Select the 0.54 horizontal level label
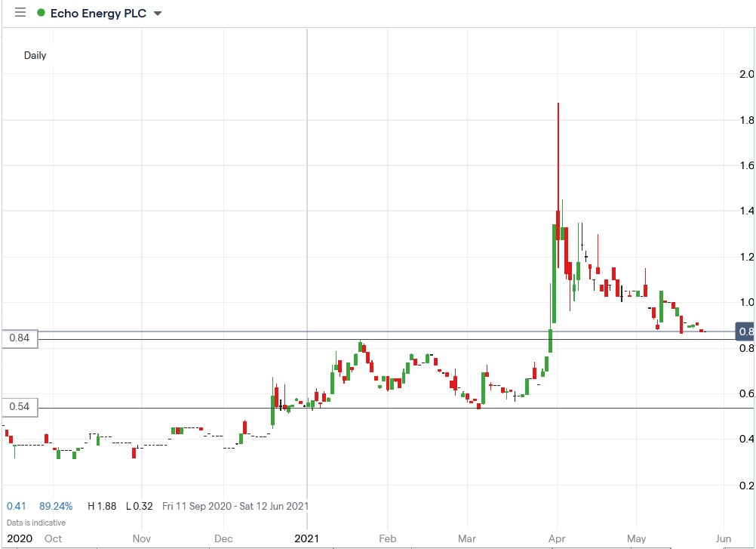Viewport: 756px width, 549px height. pyautogui.click(x=21, y=407)
